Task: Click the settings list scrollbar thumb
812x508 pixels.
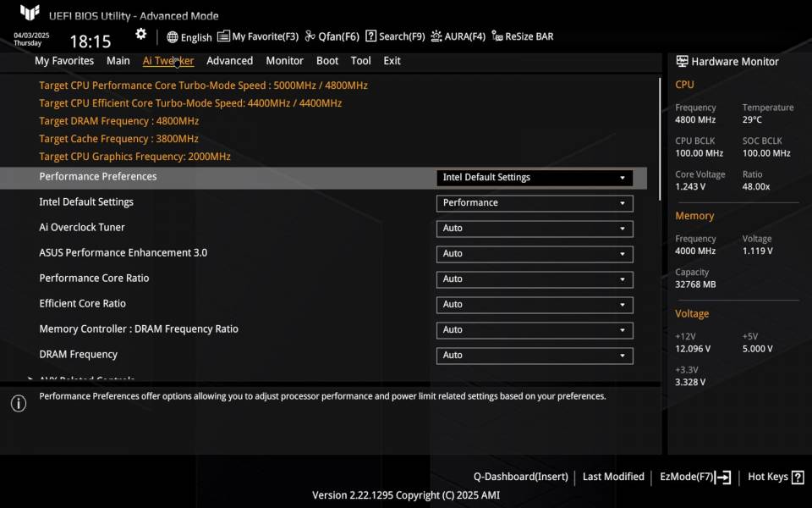Action: pos(660,139)
